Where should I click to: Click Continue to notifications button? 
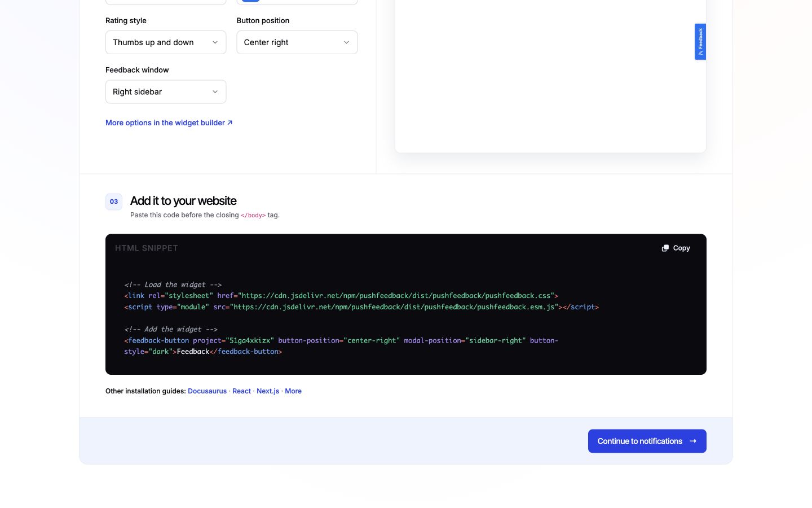[x=647, y=441]
